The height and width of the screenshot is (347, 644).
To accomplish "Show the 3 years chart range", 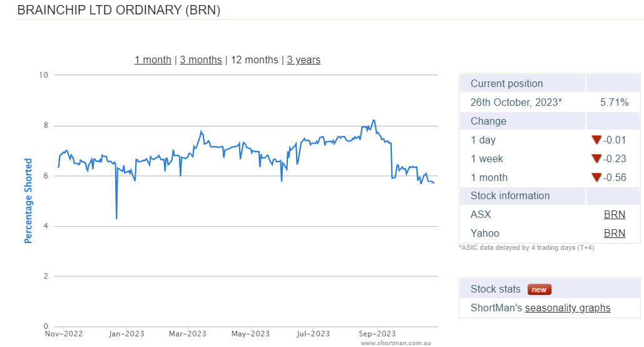I will coord(304,60).
